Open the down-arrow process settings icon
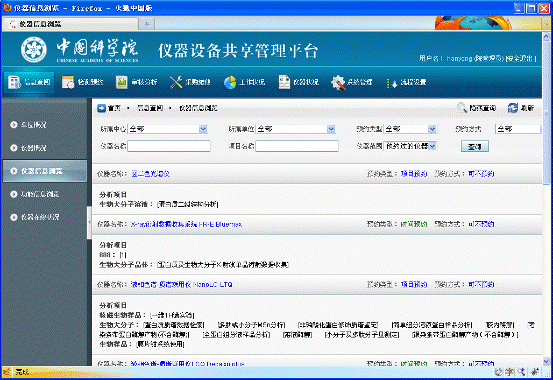The height and width of the screenshot is (380, 553). (392, 83)
